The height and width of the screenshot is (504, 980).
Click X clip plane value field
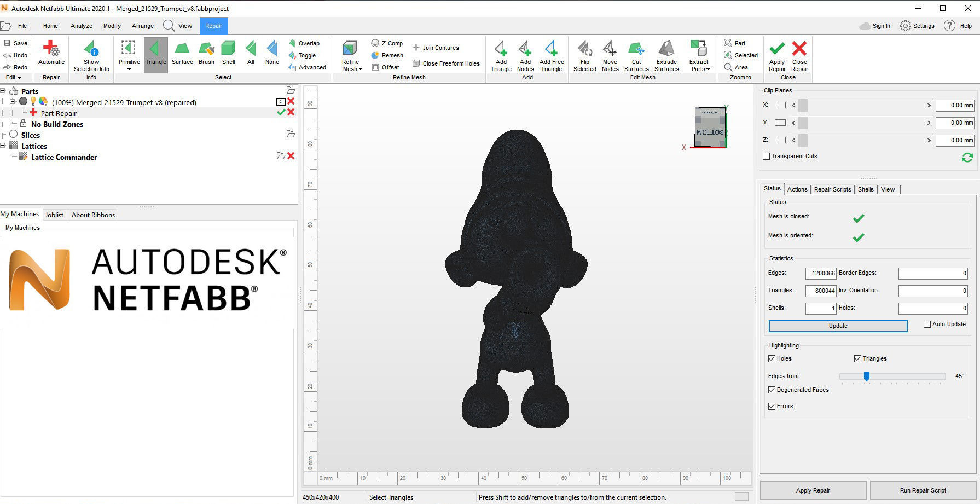point(955,105)
